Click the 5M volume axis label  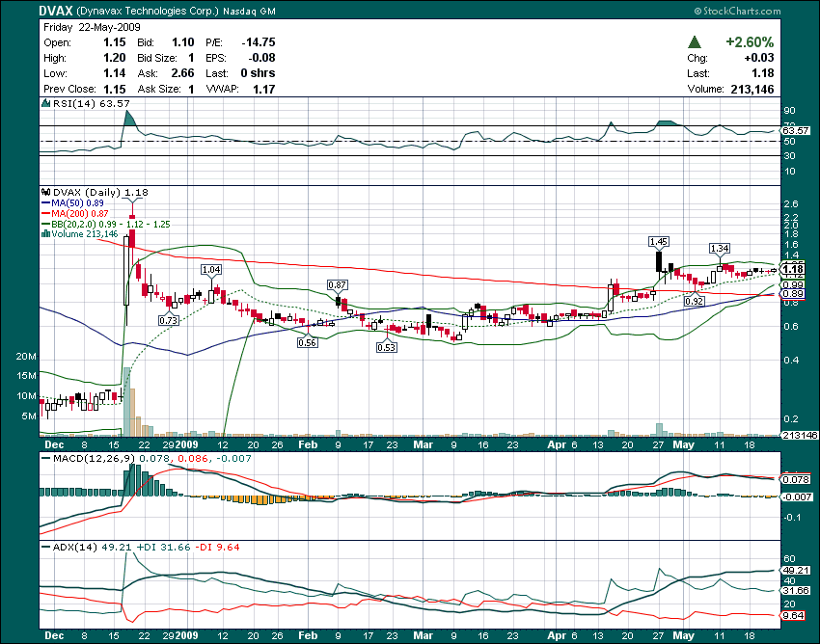coord(29,416)
